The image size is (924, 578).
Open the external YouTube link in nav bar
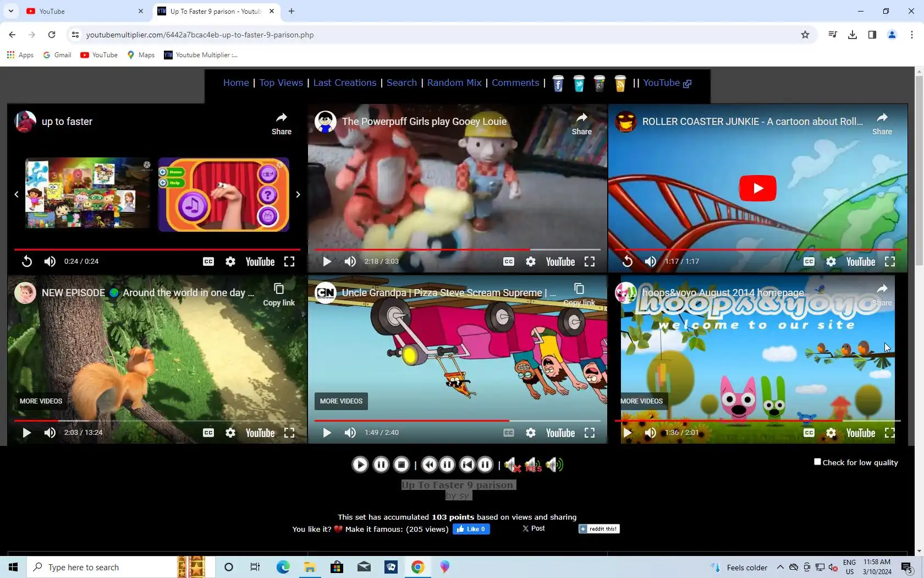coord(667,83)
